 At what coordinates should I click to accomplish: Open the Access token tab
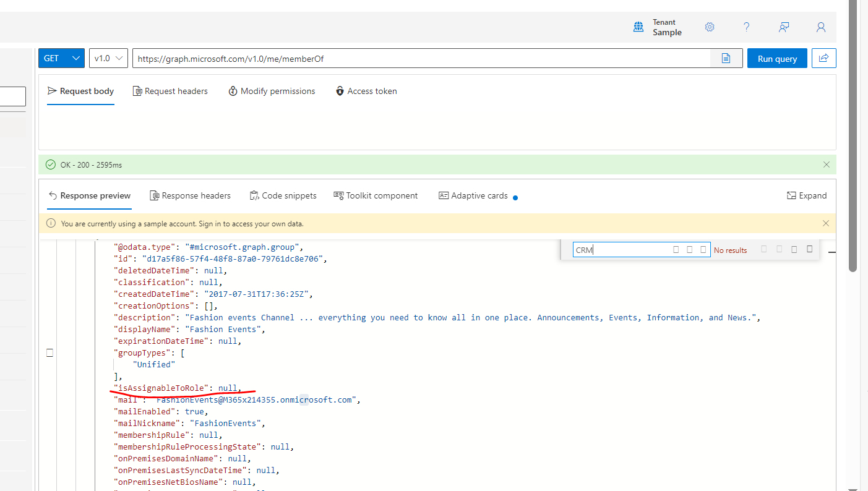tap(366, 91)
